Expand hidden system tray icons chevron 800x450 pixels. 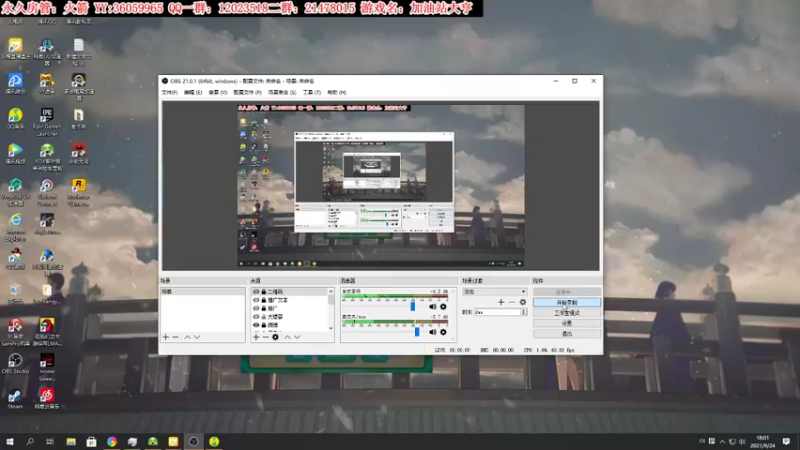[x=722, y=442]
